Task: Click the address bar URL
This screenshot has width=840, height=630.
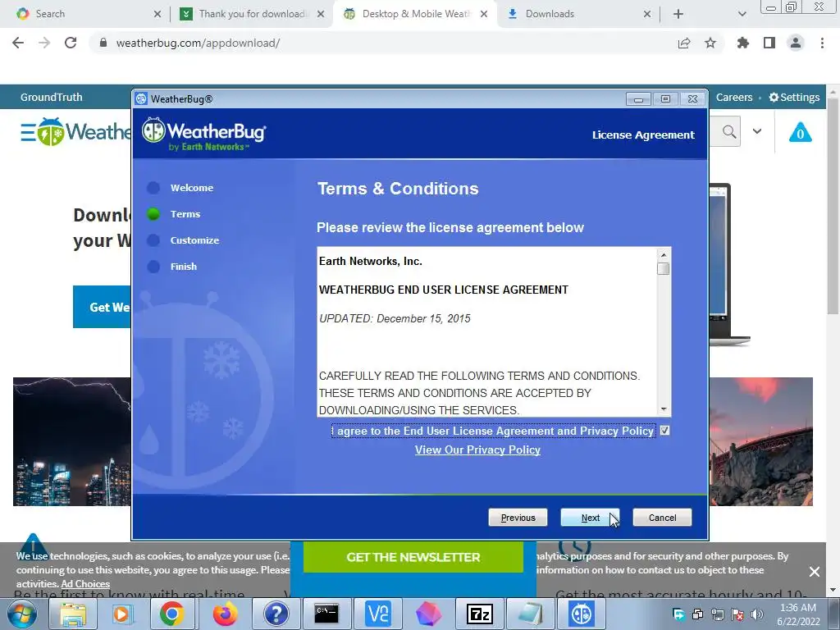Action: (198, 43)
